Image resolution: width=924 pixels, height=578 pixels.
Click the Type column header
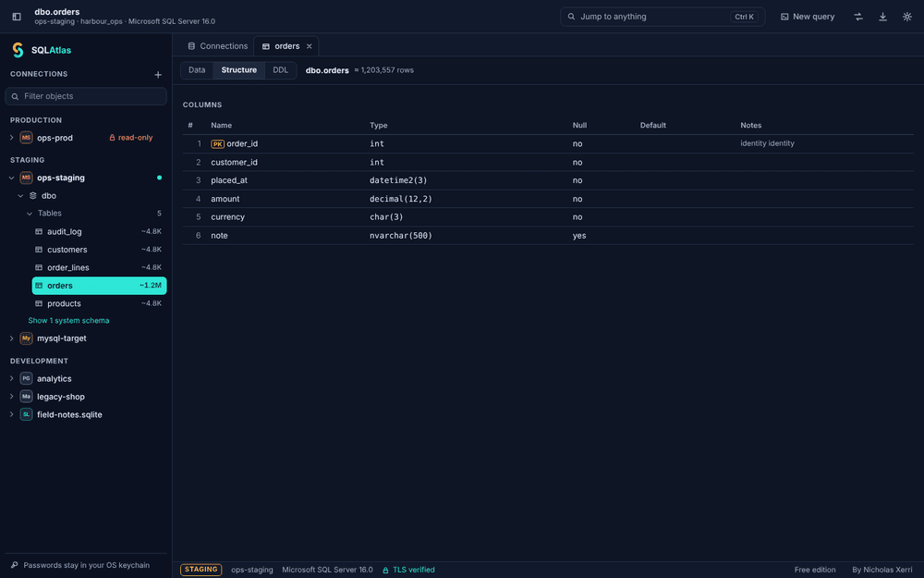(x=378, y=125)
